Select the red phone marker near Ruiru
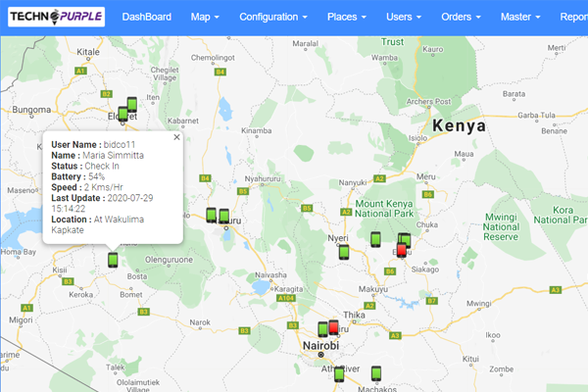 [333, 327]
